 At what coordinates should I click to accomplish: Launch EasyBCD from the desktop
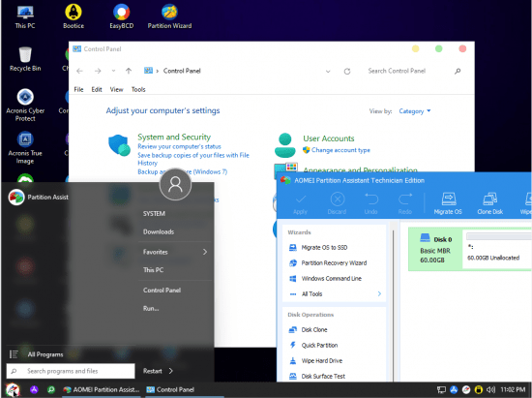[x=122, y=16]
